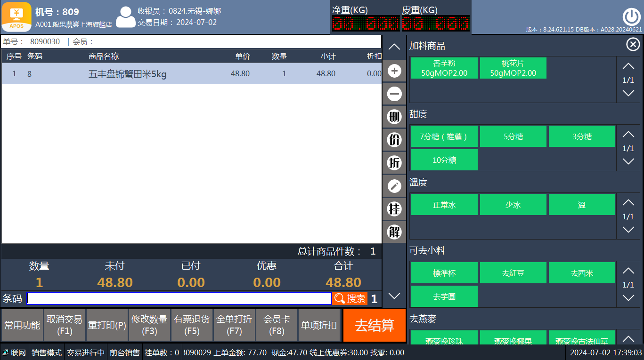
Task: Click the 价 change price icon
Action: point(394,140)
